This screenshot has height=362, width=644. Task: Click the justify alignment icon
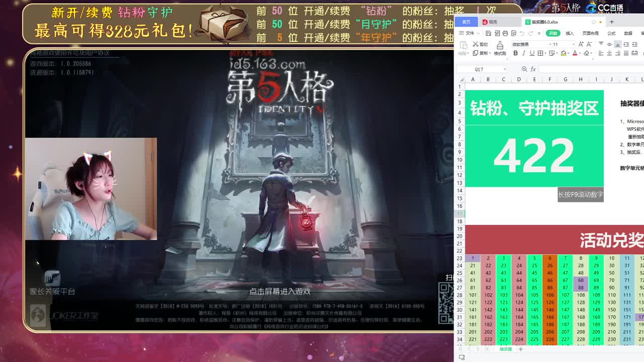click(626, 53)
